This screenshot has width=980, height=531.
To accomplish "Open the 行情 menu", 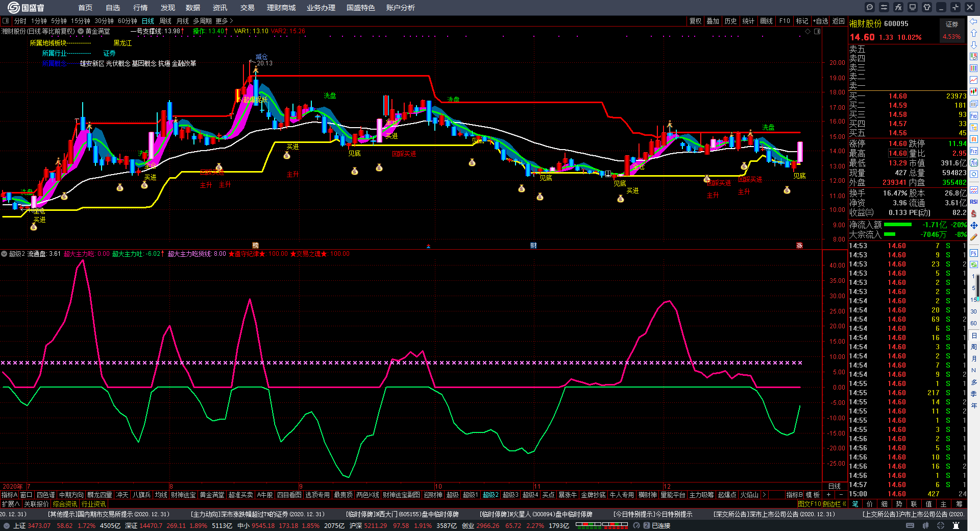I will pos(140,8).
